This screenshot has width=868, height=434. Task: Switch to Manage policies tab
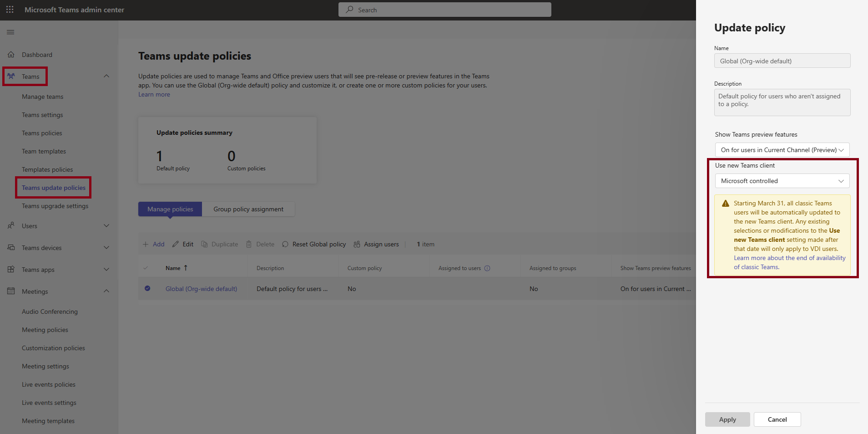pyautogui.click(x=170, y=209)
